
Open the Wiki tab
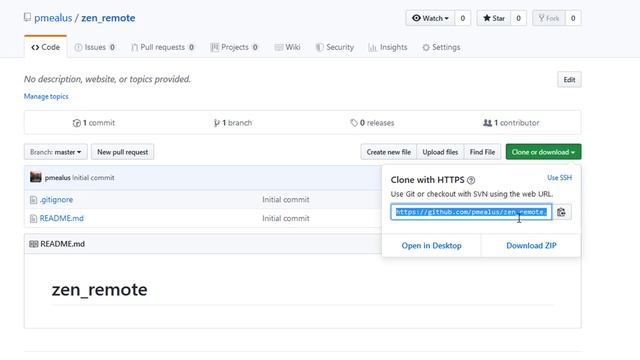(x=287, y=47)
